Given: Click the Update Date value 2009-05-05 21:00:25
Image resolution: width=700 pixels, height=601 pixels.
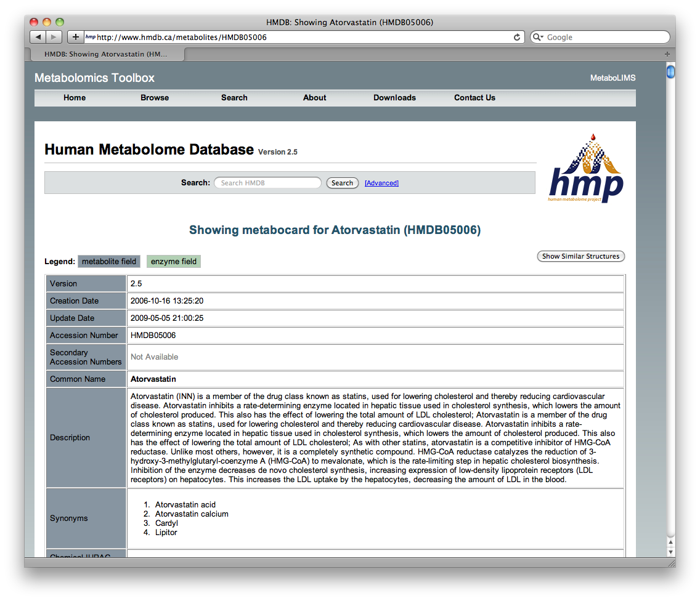Looking at the screenshot, I should pyautogui.click(x=167, y=318).
